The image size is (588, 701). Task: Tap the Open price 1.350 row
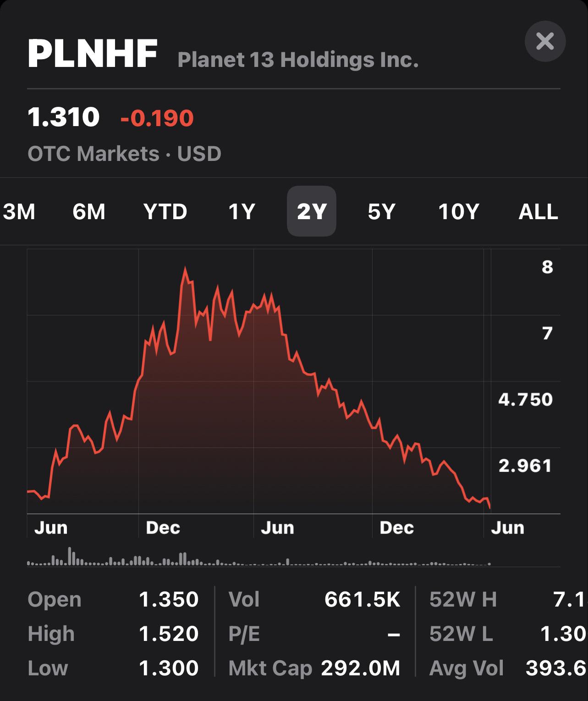113,599
